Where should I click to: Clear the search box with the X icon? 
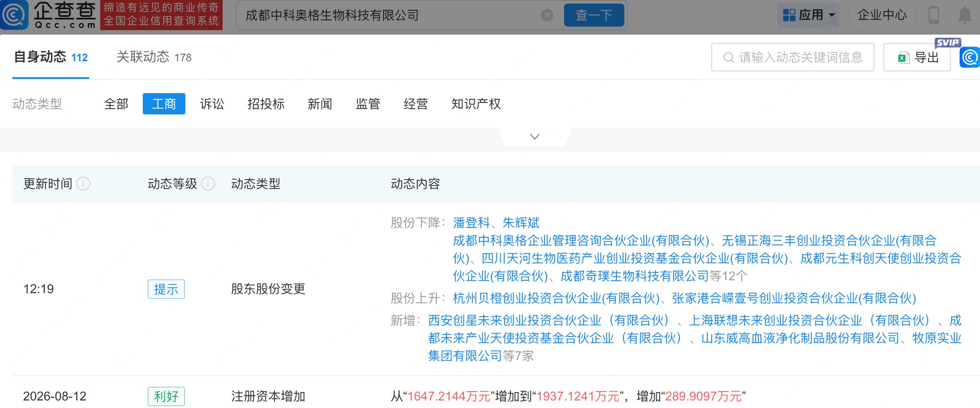pyautogui.click(x=547, y=15)
